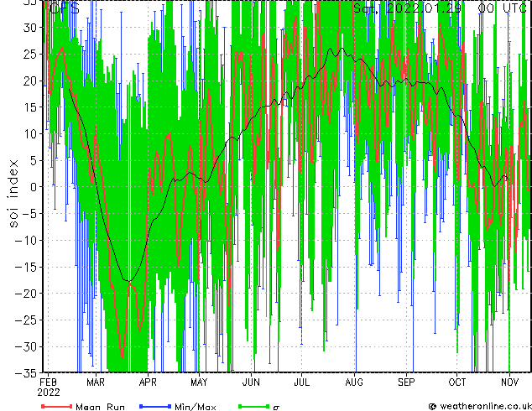Click the NOV month label on the x-axis
The height and width of the screenshot is (411, 532).
click(x=509, y=382)
